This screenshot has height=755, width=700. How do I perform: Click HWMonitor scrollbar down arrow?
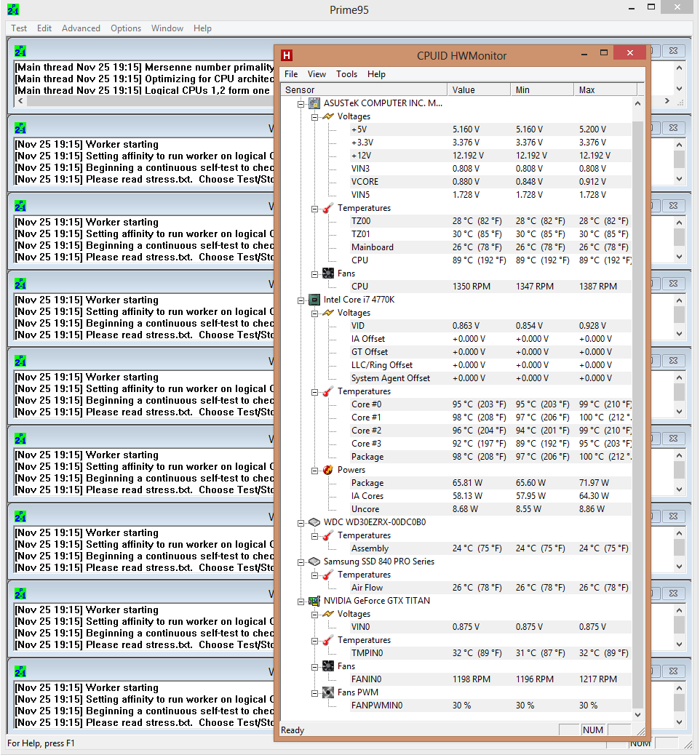pyautogui.click(x=638, y=715)
